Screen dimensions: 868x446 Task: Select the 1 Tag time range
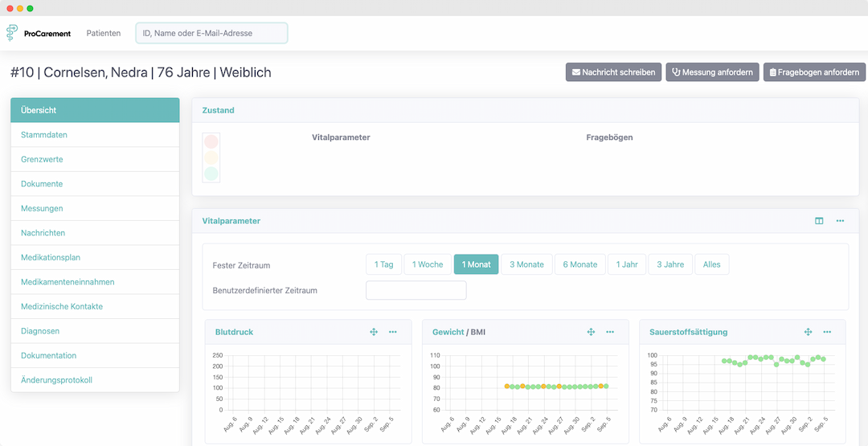[x=383, y=264]
